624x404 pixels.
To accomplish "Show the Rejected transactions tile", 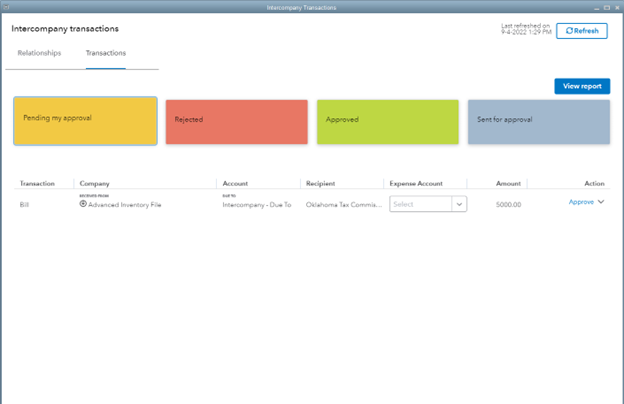I will pyautogui.click(x=236, y=121).
